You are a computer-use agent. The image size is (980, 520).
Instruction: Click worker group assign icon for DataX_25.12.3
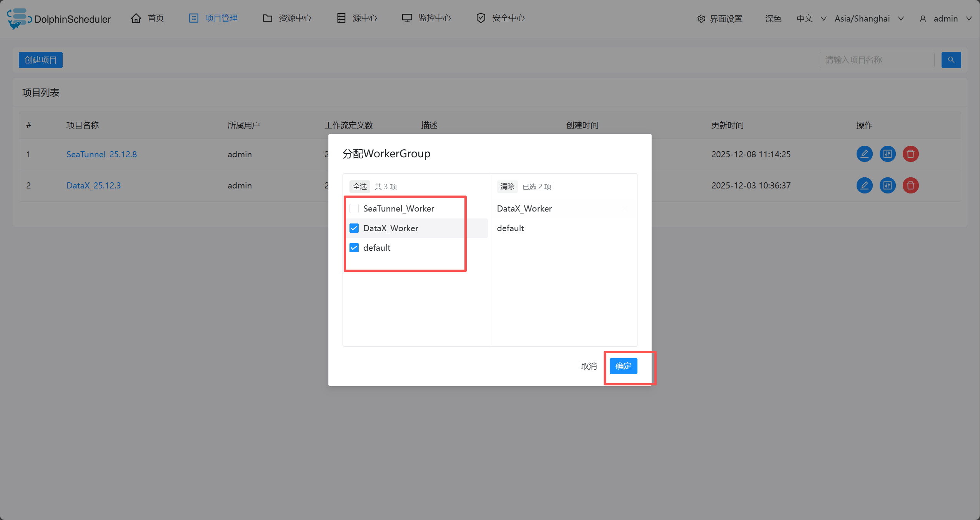click(x=887, y=185)
